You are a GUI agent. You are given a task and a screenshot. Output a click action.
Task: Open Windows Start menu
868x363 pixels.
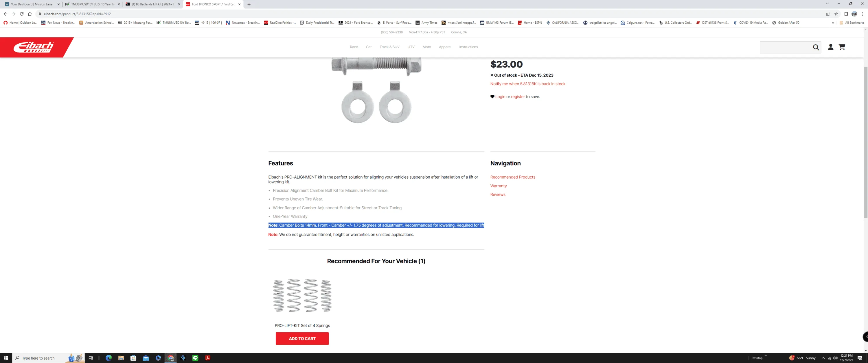(6, 358)
